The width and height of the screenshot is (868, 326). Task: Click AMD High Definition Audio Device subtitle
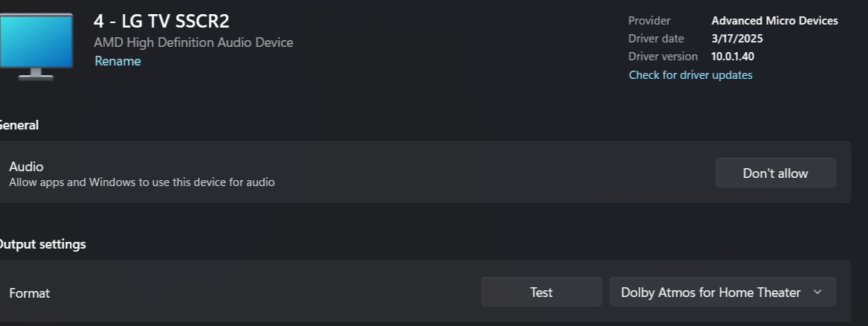tap(193, 42)
